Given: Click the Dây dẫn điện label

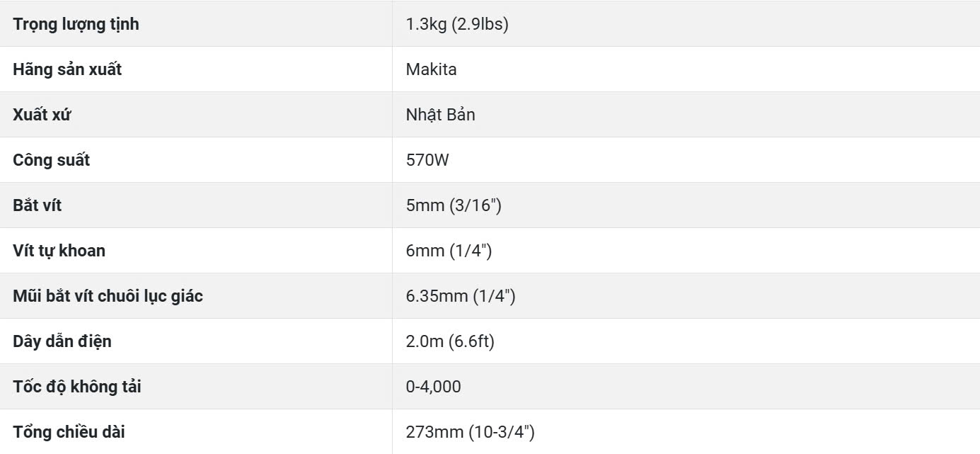Looking at the screenshot, I should (x=62, y=341).
